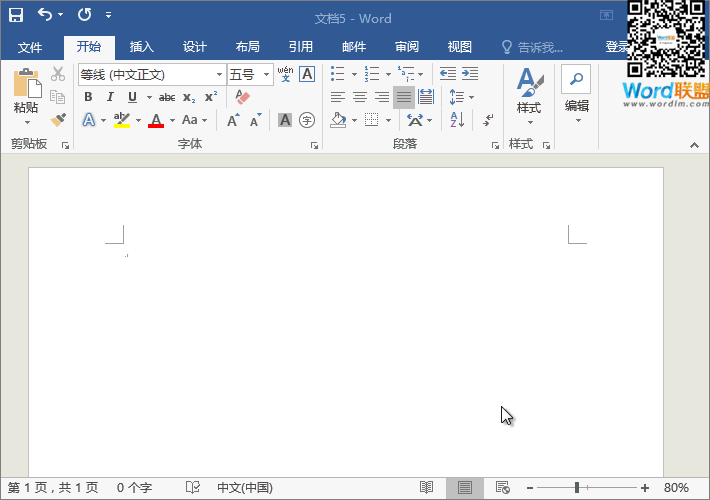Customize quick access toolbar dropdown
The width and height of the screenshot is (710, 500).
[108, 15]
